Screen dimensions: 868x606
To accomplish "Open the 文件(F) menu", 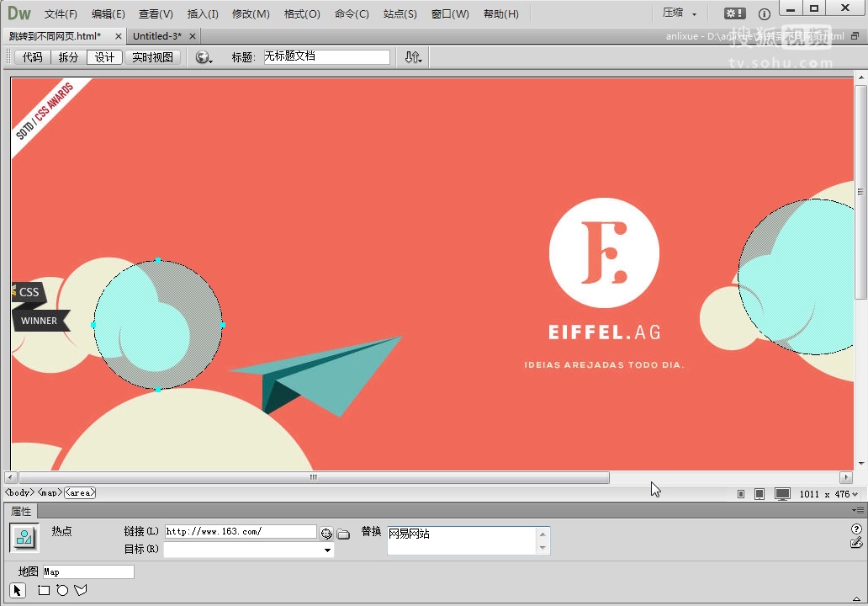I will point(61,13).
